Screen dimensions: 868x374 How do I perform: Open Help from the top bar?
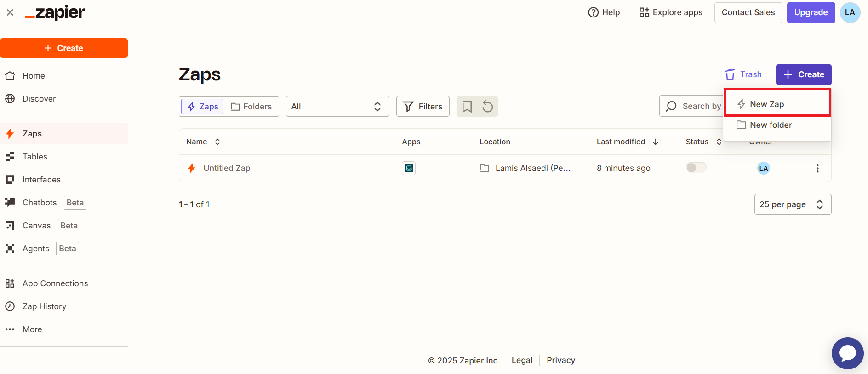coord(604,12)
